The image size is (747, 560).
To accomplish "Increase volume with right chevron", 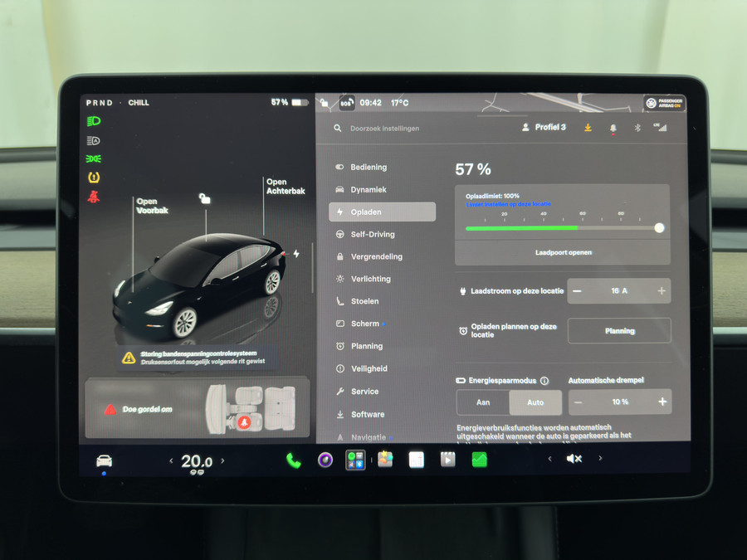I will [600, 458].
